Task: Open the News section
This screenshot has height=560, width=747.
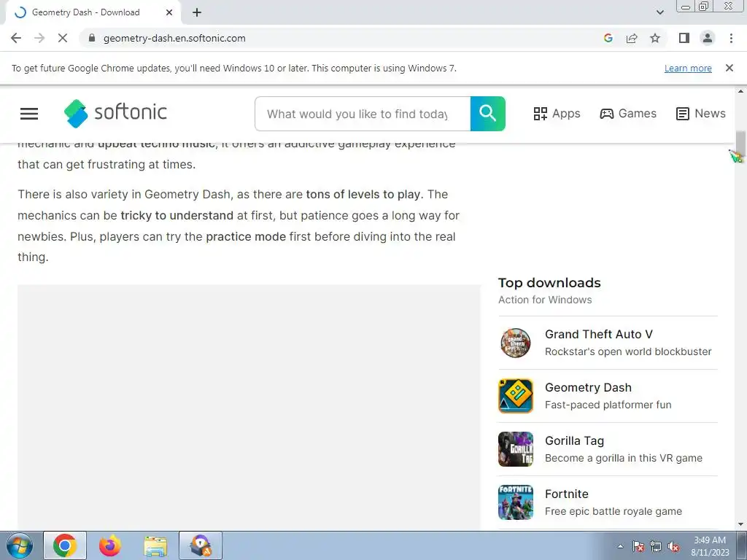Action: point(701,113)
